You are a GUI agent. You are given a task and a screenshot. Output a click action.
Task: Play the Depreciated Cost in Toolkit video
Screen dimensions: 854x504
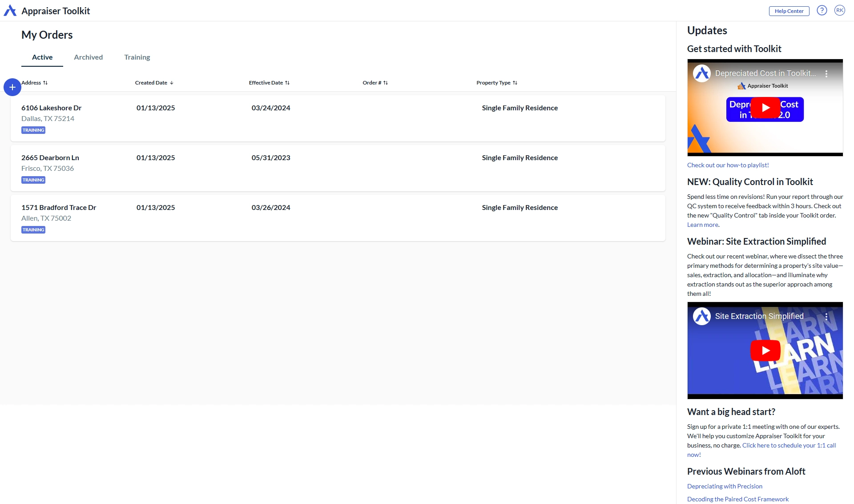tap(765, 108)
